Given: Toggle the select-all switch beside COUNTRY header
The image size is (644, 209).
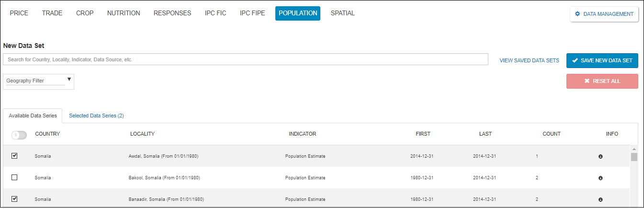Looking at the screenshot, I should coord(19,135).
